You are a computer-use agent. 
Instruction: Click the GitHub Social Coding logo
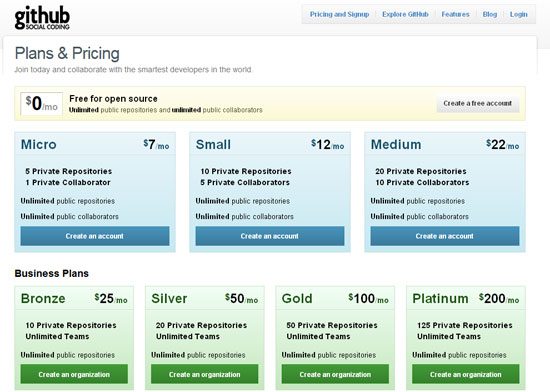(x=42, y=18)
